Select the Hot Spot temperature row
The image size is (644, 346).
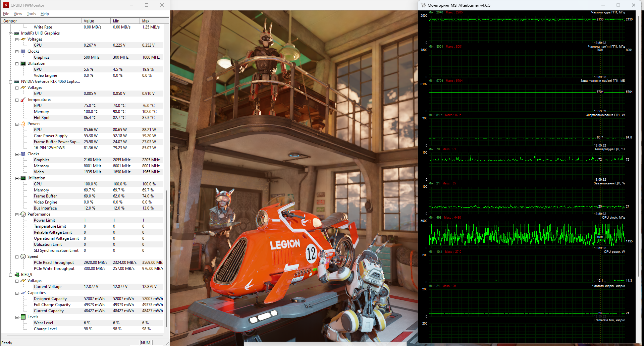point(42,118)
